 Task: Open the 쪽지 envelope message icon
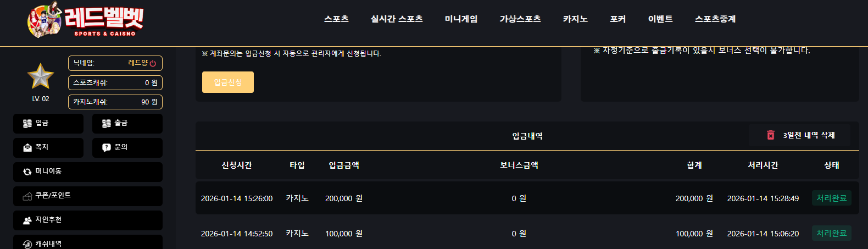pos(27,147)
